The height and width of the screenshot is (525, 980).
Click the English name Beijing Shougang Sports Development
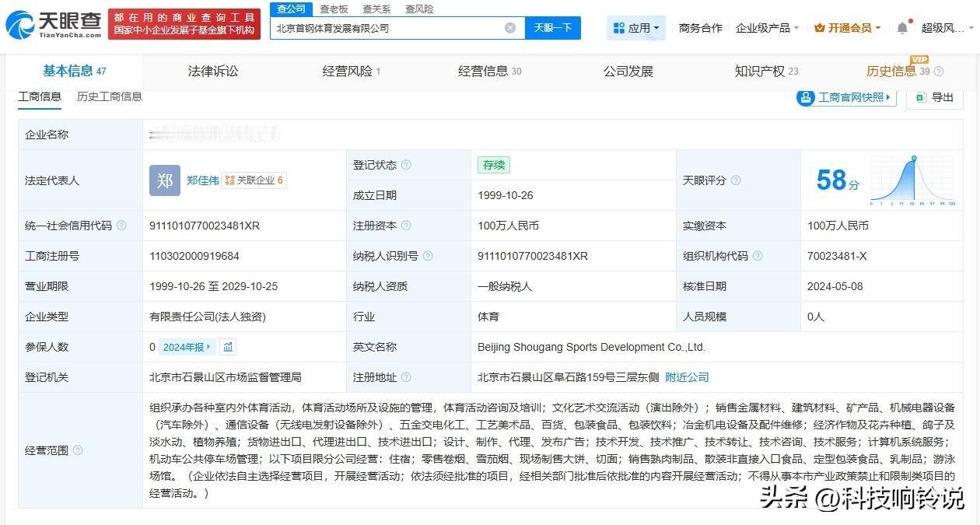591,347
